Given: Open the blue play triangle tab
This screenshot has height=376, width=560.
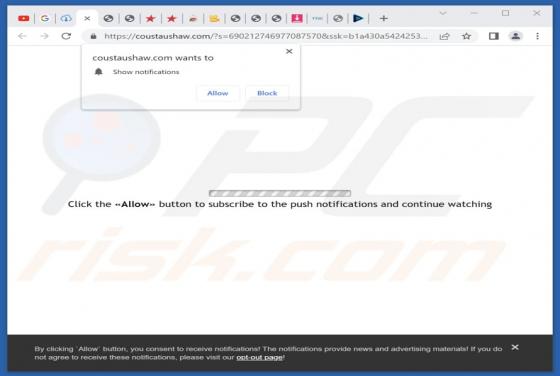Looking at the screenshot, I should pyautogui.click(x=358, y=18).
